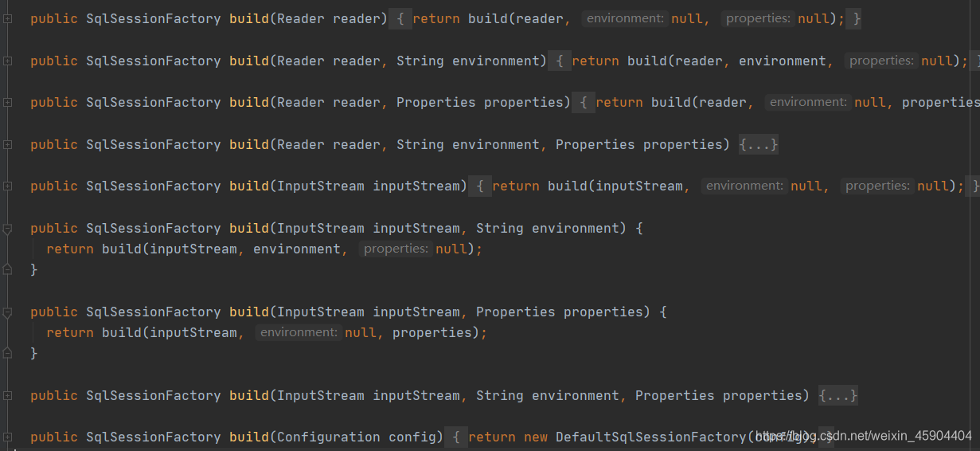Expand gutter fold of build(Reader, String environment, Properties properties)
Screen dimensions: 980x451
pos(7,145)
